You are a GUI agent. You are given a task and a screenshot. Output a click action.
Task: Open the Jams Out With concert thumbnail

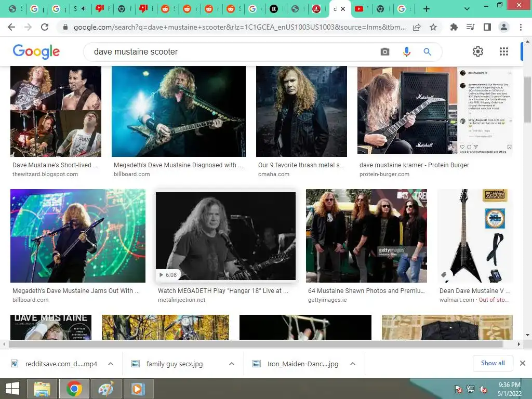coord(78,236)
